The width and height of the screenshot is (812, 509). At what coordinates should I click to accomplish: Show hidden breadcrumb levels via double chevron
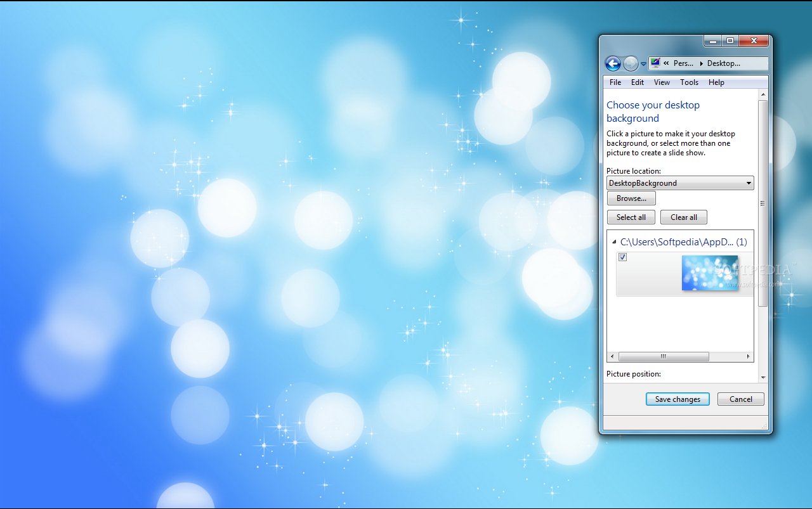[x=667, y=63]
